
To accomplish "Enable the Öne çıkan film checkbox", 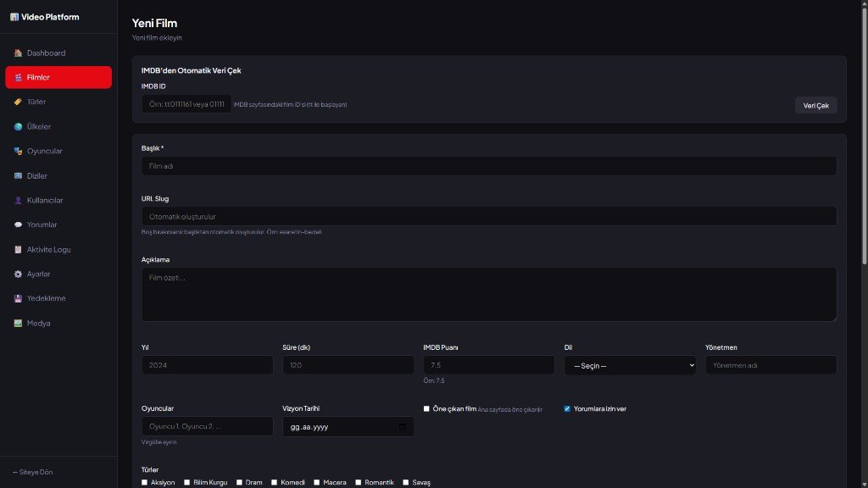I will click(x=427, y=408).
